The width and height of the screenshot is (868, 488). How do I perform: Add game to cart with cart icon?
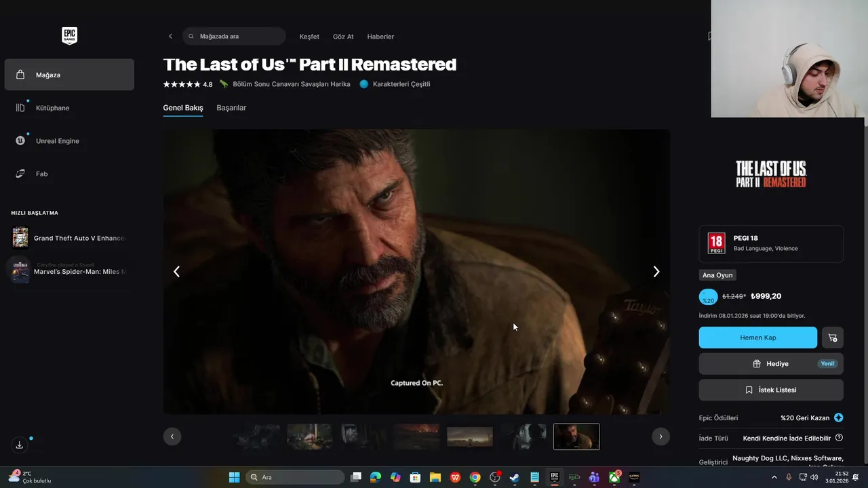pos(833,338)
